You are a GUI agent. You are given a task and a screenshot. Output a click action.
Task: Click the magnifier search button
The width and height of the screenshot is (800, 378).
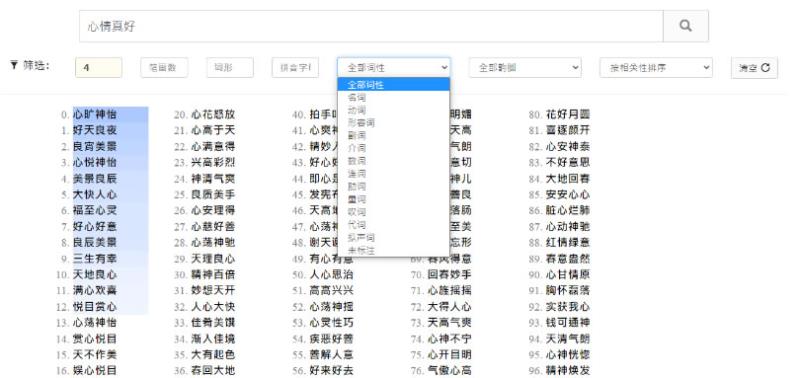coord(685,26)
